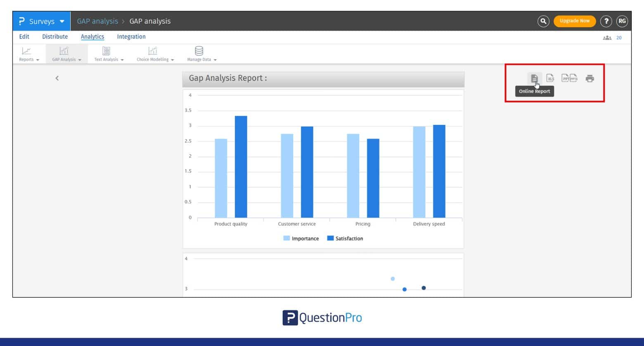The width and height of the screenshot is (644, 346).
Task: Print the Gap Analysis Report
Action: tap(590, 78)
